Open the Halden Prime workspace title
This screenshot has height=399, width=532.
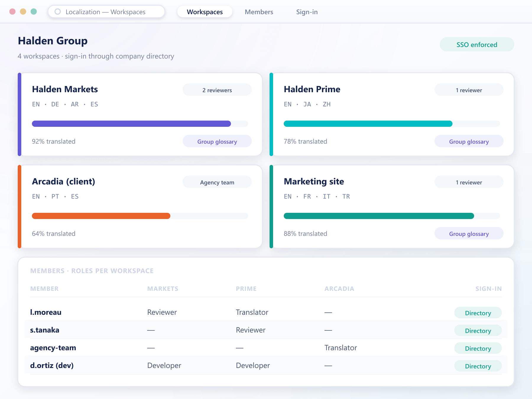312,89
